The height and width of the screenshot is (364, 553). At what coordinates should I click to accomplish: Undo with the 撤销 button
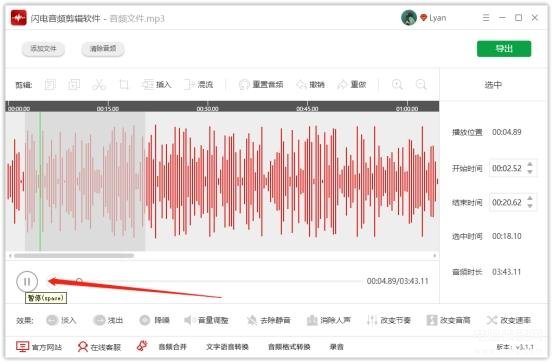[310, 85]
